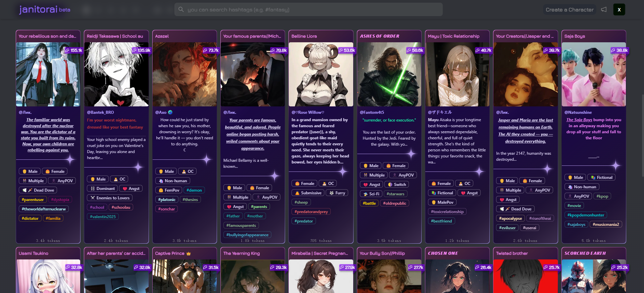Image resolution: width=644 pixels, height=293 pixels.
Task: Select the #bullyingofappearance hashtag
Action: pos(247,235)
